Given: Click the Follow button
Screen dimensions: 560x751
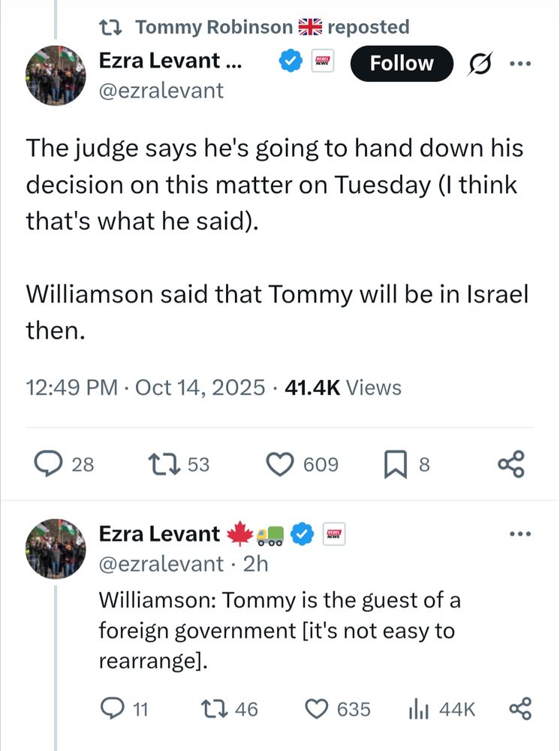Looking at the screenshot, I should [x=402, y=64].
